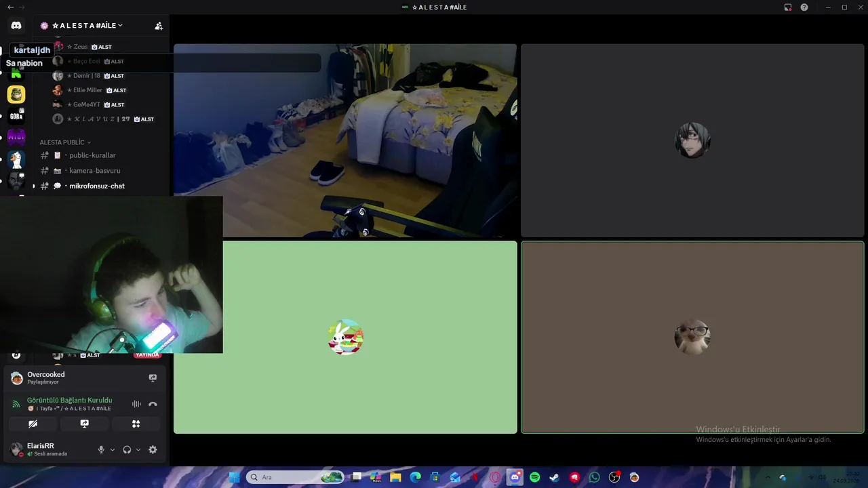The width and height of the screenshot is (868, 488).
Task: Click the YAYINDA live badge
Action: tap(147, 355)
